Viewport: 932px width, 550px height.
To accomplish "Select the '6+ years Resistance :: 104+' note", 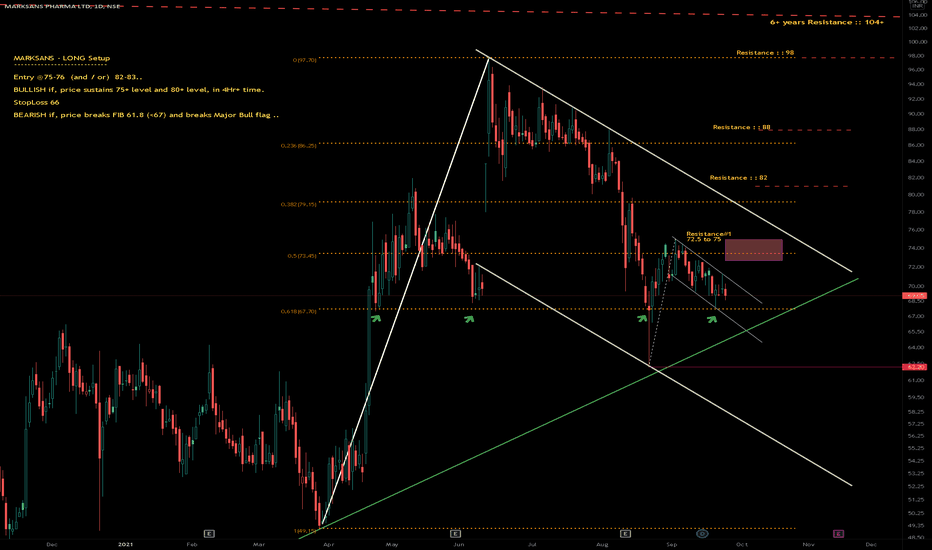I will pos(827,22).
